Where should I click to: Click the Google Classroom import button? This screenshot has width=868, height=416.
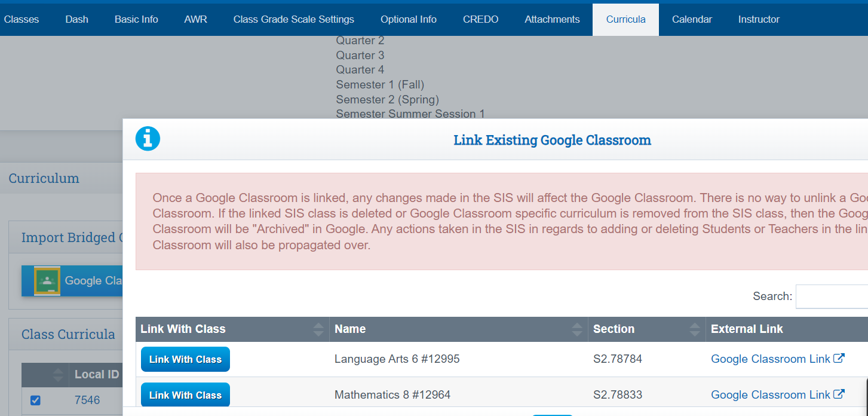click(x=72, y=281)
